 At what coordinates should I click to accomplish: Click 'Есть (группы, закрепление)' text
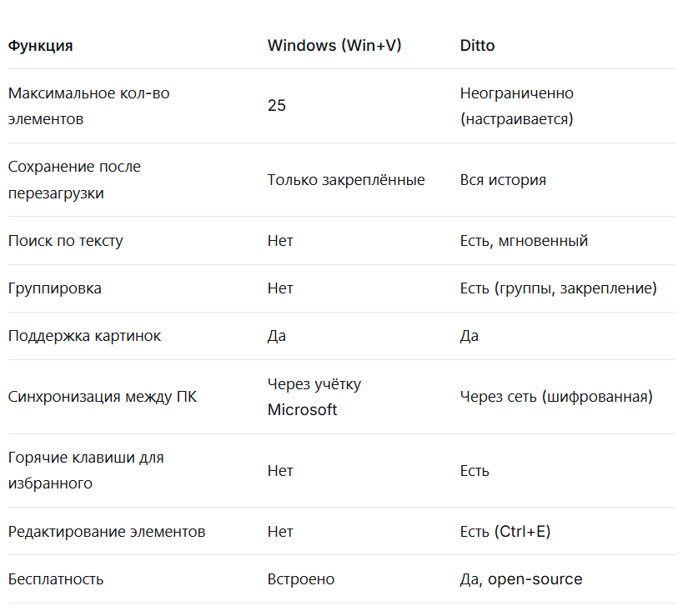[558, 288]
